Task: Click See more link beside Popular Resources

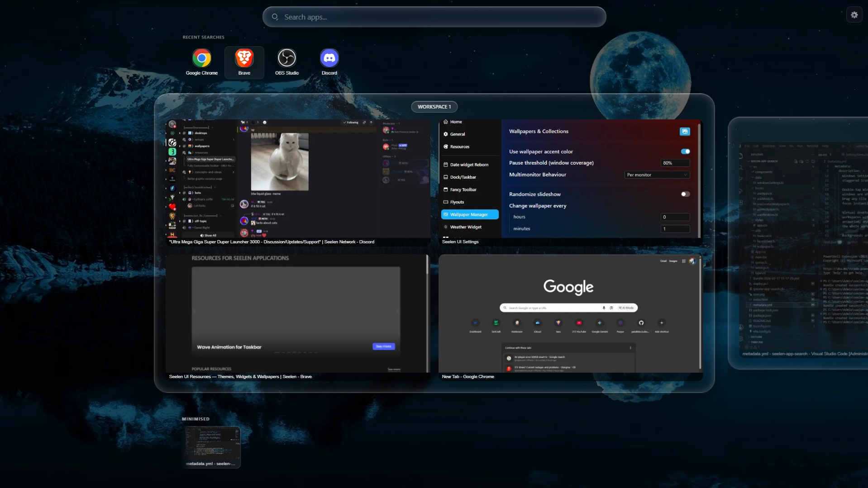Action: coord(394,370)
